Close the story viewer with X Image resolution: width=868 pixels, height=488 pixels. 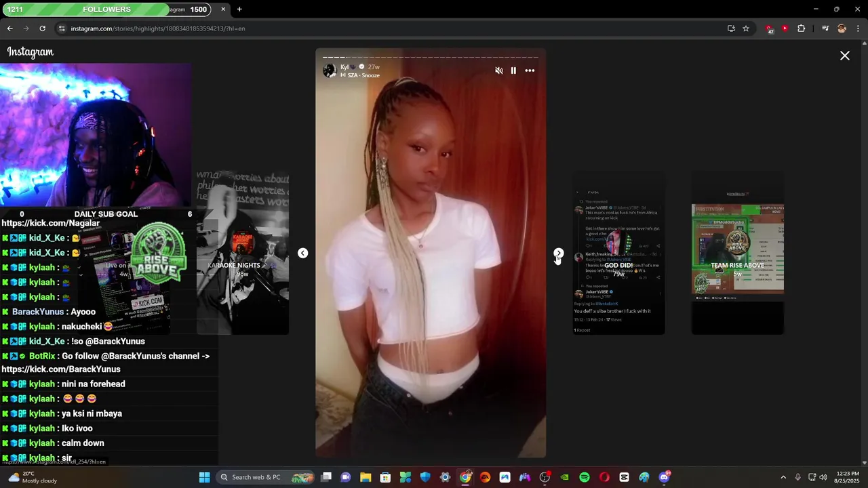point(845,56)
